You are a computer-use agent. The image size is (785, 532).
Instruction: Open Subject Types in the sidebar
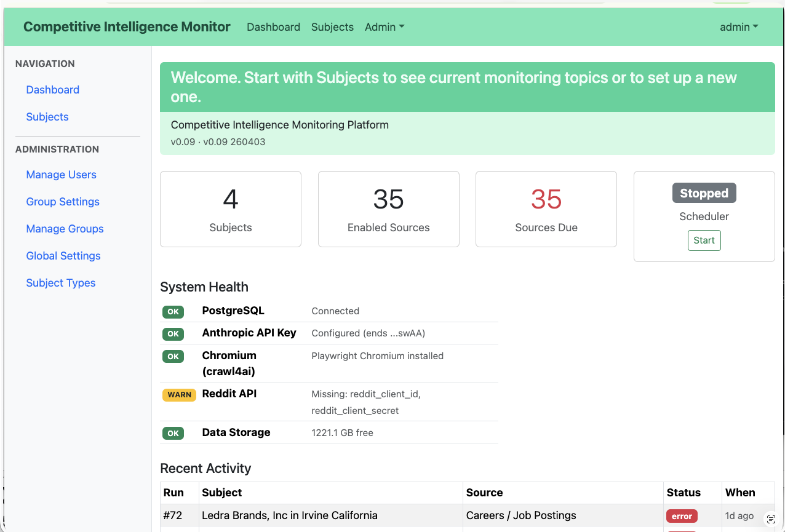(61, 283)
